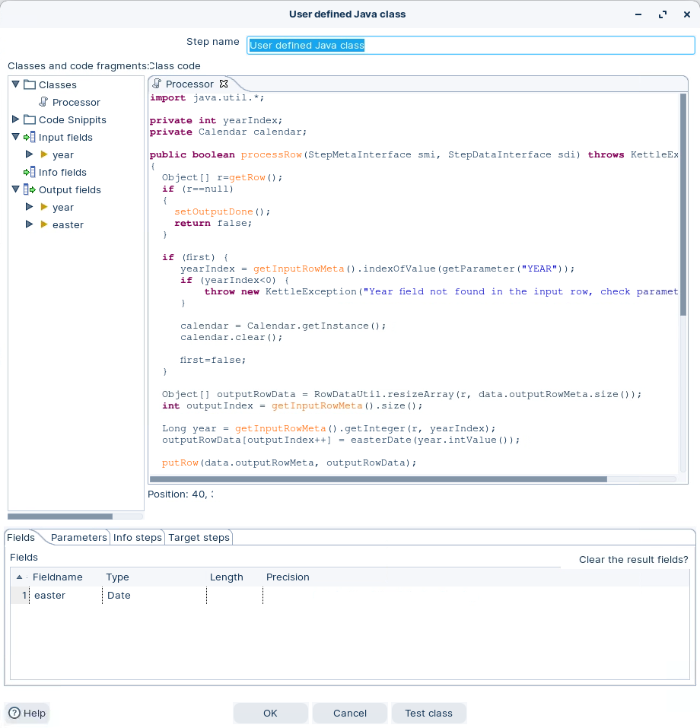
Task: Collapse the Input fields tree node
Action: (16, 137)
